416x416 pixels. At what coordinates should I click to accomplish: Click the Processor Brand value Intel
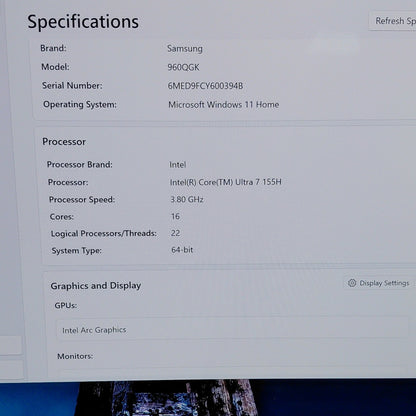point(178,165)
